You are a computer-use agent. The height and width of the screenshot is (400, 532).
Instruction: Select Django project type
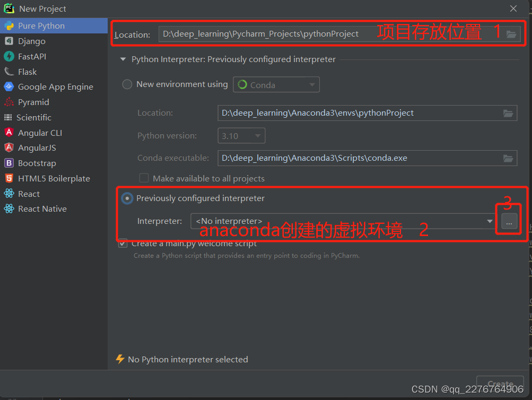[54, 41]
